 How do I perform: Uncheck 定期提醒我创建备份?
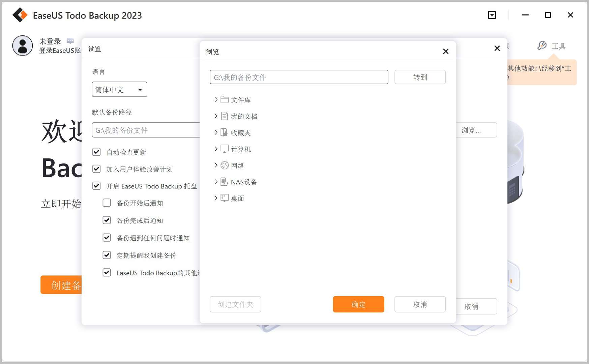(107, 255)
